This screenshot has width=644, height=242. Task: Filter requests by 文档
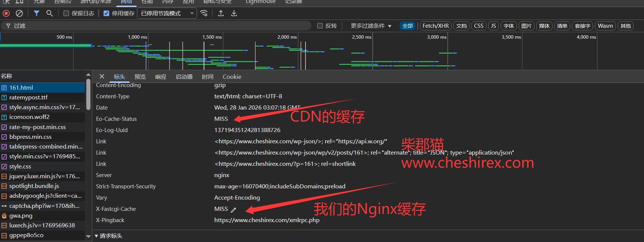pyautogui.click(x=461, y=26)
